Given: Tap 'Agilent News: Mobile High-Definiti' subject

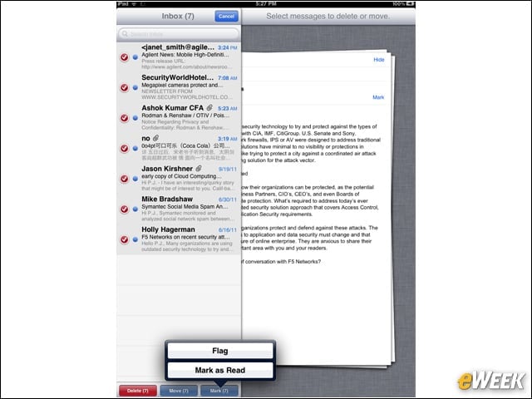Looking at the screenshot, I should 185,55.
